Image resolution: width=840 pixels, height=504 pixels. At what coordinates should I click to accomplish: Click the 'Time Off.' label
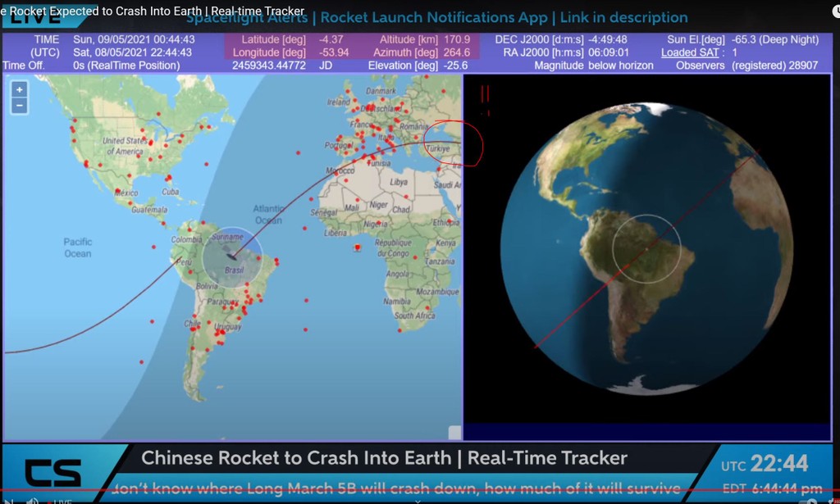pos(24,66)
